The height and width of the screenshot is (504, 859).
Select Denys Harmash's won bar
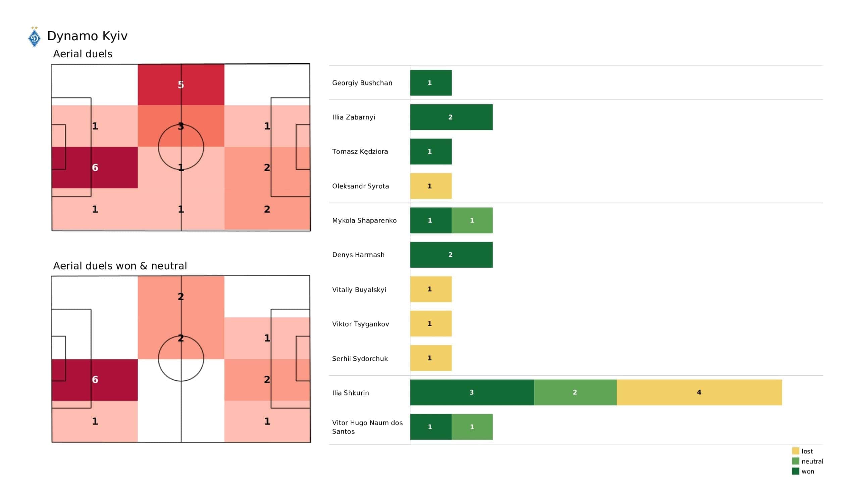(x=451, y=255)
